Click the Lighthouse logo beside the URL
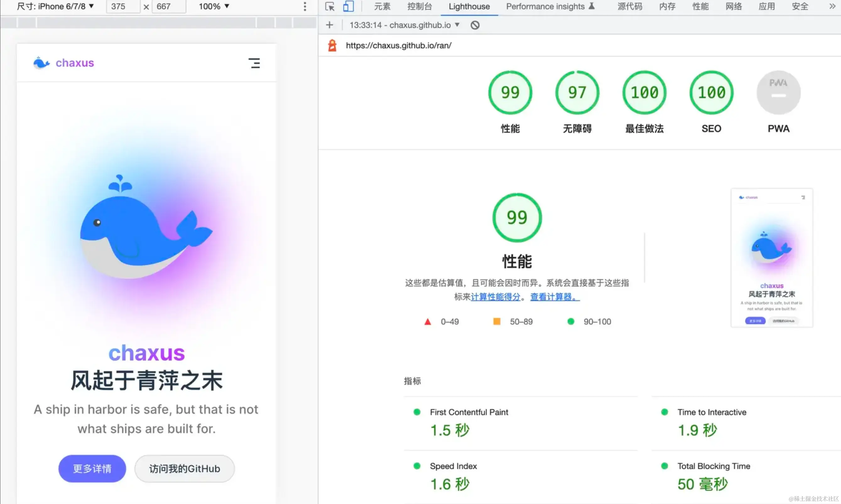The image size is (841, 504). [332, 46]
